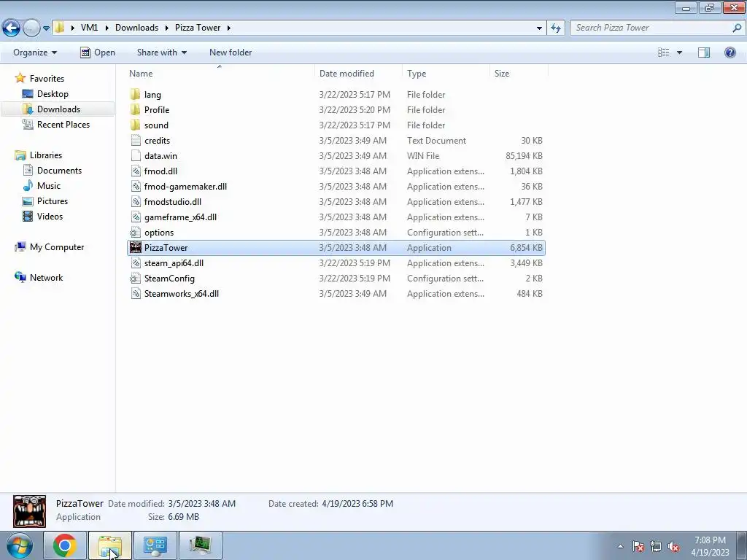The image size is (747, 560).
Task: Select the steam_api64.dll file icon
Action: click(135, 262)
